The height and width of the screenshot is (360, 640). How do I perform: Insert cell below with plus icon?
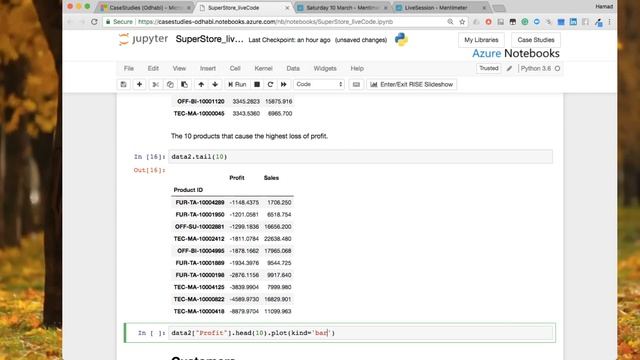click(139, 84)
